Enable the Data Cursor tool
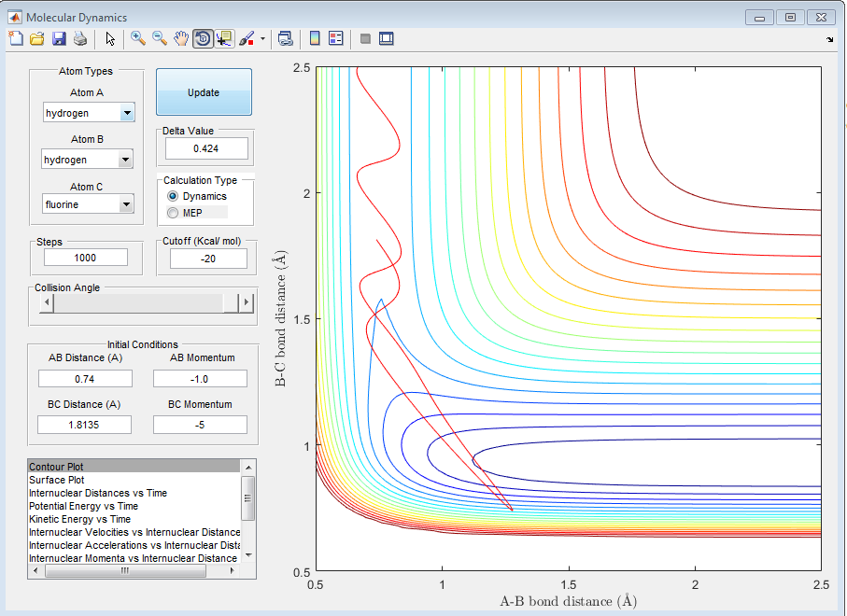 pyautogui.click(x=224, y=39)
